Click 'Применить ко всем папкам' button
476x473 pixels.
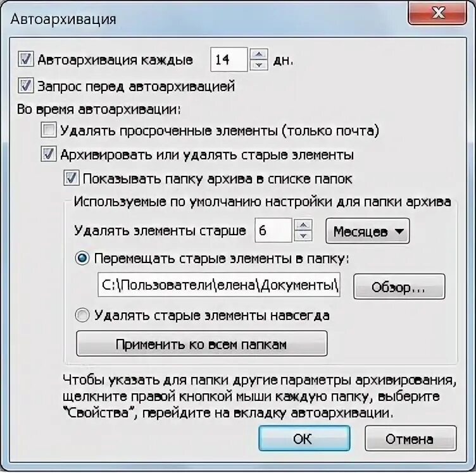pyautogui.click(x=202, y=343)
